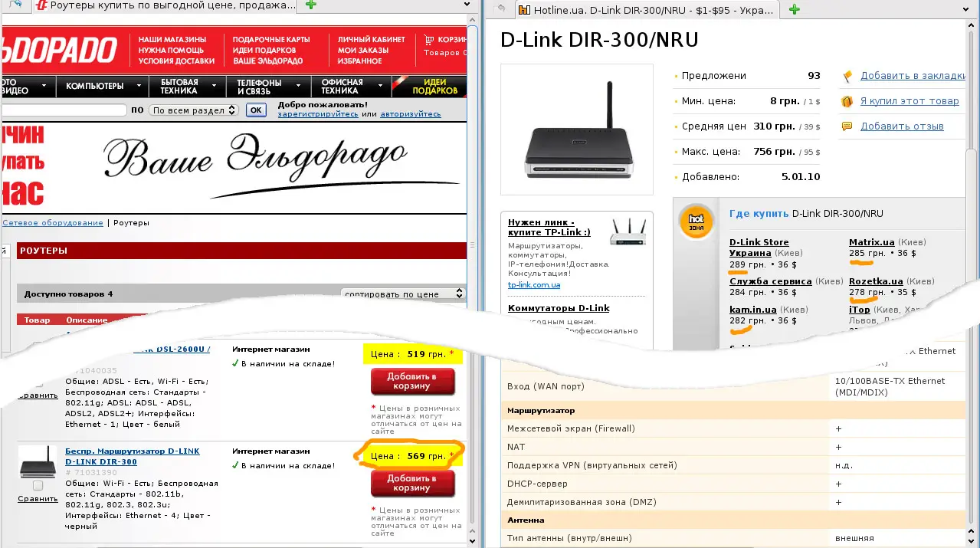Click the 'D-Link DIR-300/NRU' page heading
This screenshot has height=548, width=980.
pyautogui.click(x=600, y=40)
